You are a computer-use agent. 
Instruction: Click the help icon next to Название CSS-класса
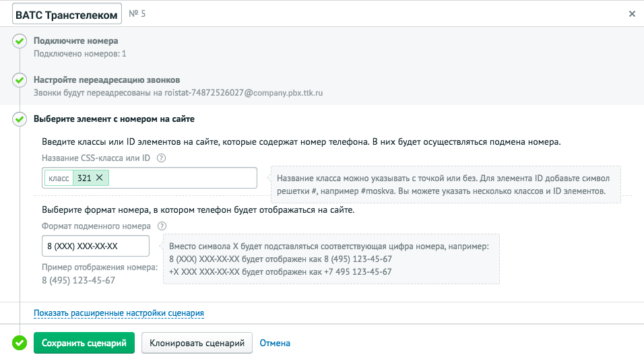(161, 158)
